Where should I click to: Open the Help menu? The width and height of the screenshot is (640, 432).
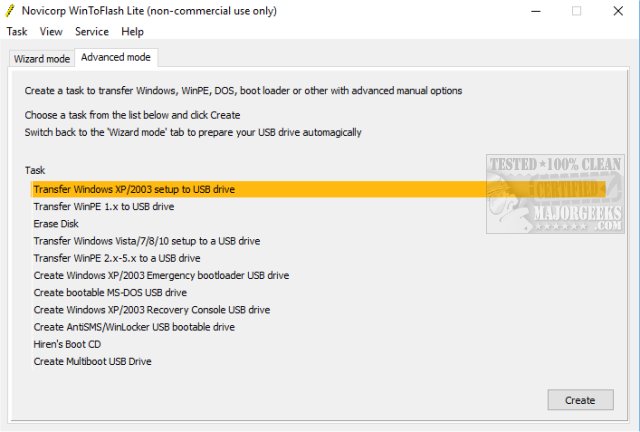click(133, 32)
